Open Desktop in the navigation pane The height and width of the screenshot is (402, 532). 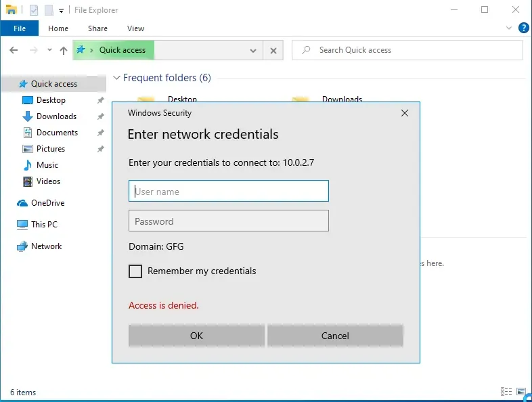coord(51,100)
